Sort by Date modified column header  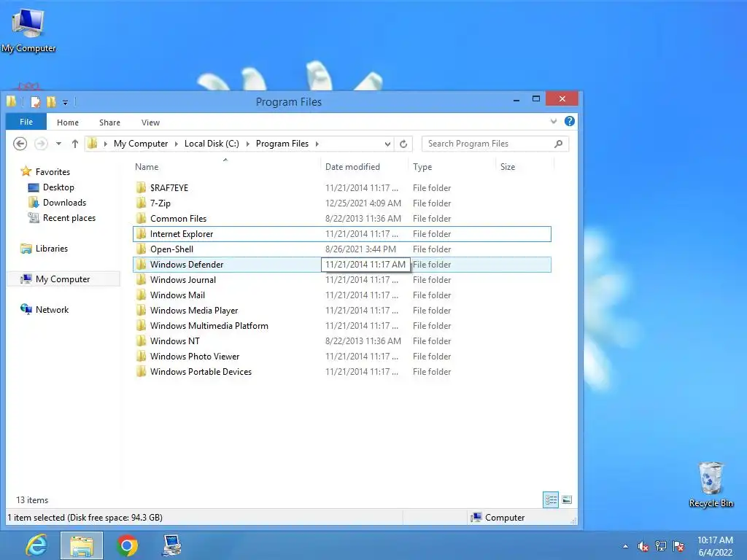365,167
